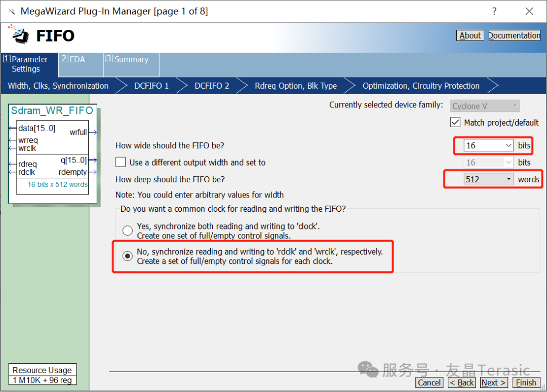Open the FIFO depth words dropdown
This screenshot has width=547, height=392.
tap(509, 179)
